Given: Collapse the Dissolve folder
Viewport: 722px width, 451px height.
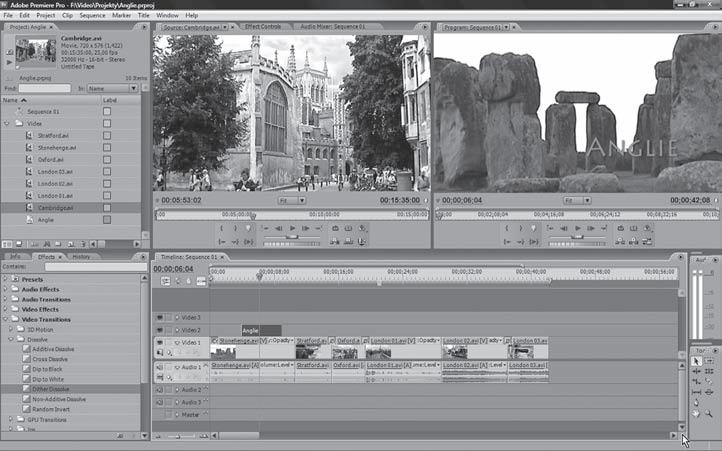Looking at the screenshot, I should point(11,340).
